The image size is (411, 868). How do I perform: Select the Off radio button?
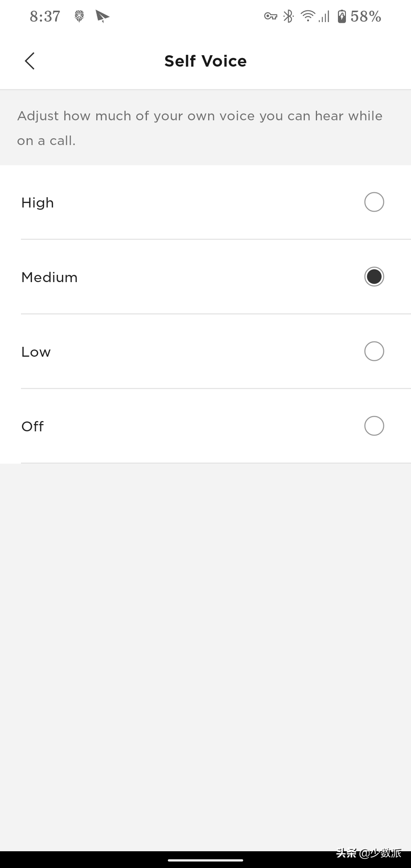coord(374,426)
